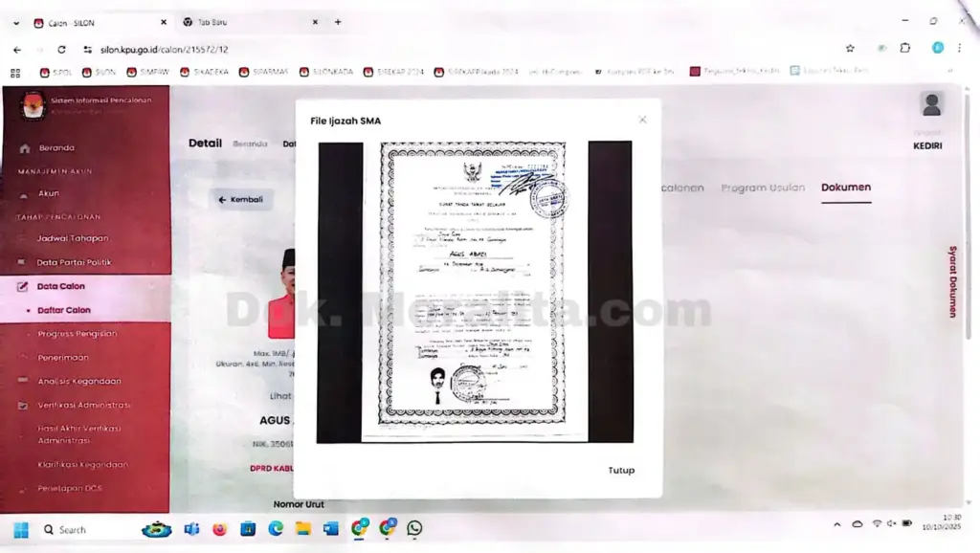Click the Windows Start button
This screenshot has height=553, width=980.
pos(21,529)
